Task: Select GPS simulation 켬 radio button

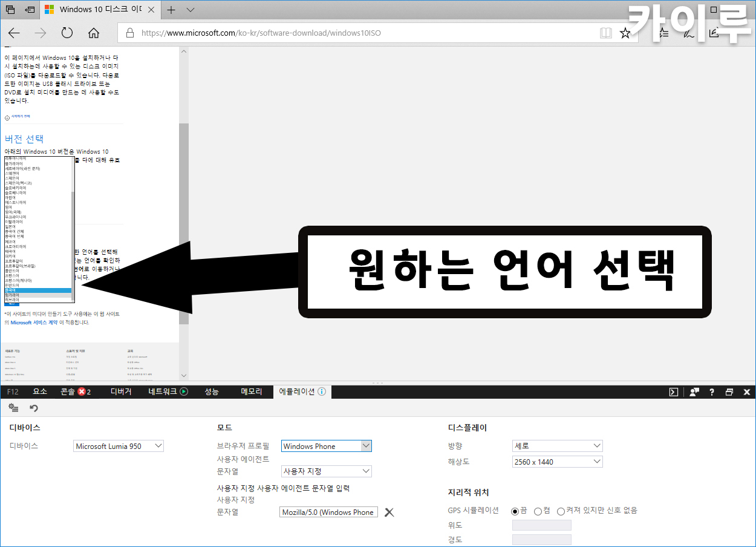Action: [x=538, y=511]
